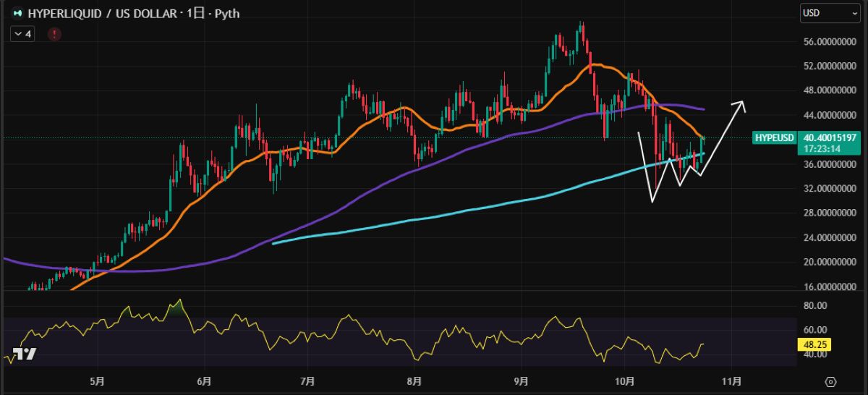Screen dimensions: 868x395
Task: Click the 7月 time axis label
Action: pos(309,381)
